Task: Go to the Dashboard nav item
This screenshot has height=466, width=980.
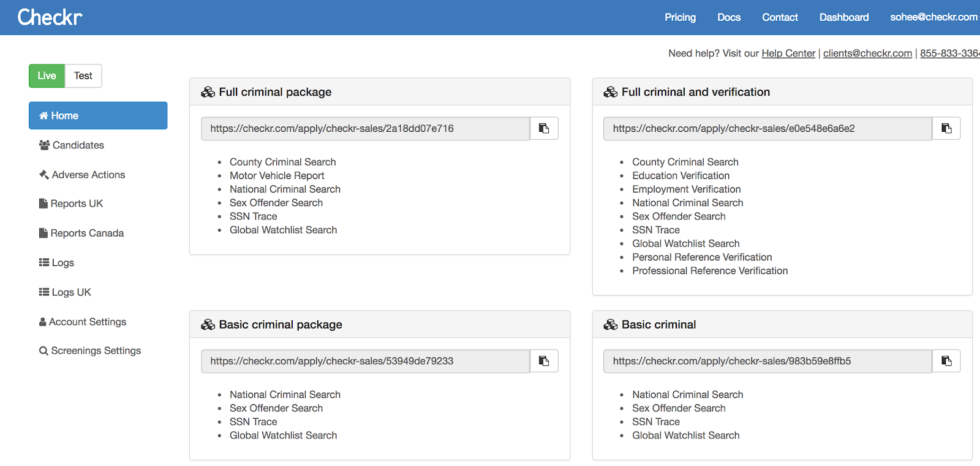Action: click(844, 17)
